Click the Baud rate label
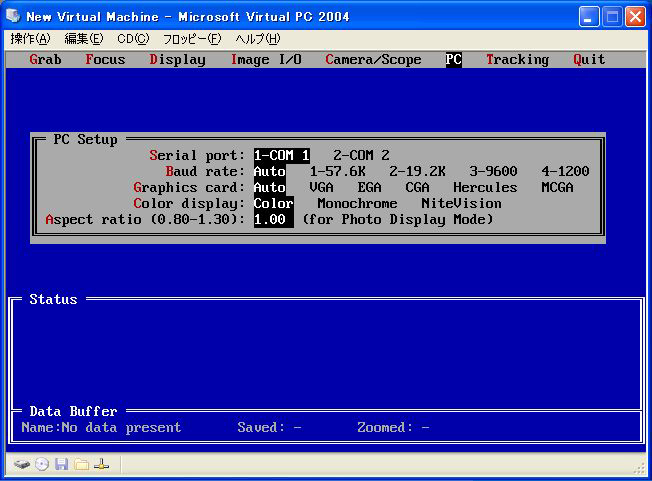Image resolution: width=652 pixels, height=481 pixels. (x=205, y=171)
